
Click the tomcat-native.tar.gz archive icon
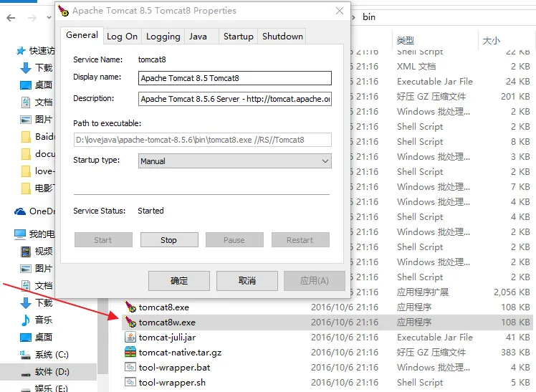click(130, 352)
